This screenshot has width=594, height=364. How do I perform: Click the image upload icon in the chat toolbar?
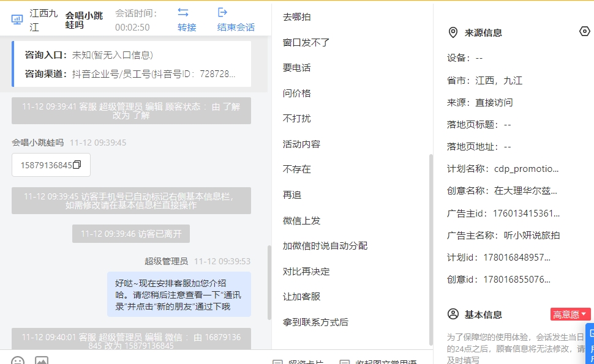(x=42, y=361)
